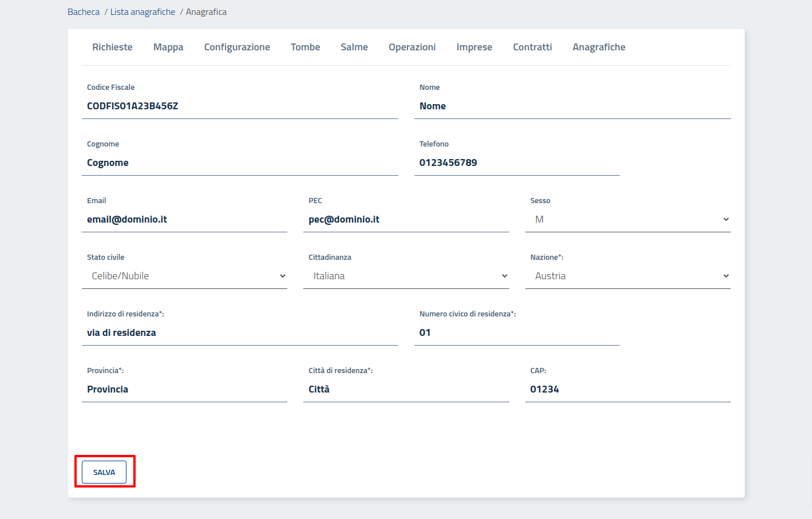This screenshot has width=812, height=519.
Task: Go to the Configurazione tab
Action: [237, 47]
